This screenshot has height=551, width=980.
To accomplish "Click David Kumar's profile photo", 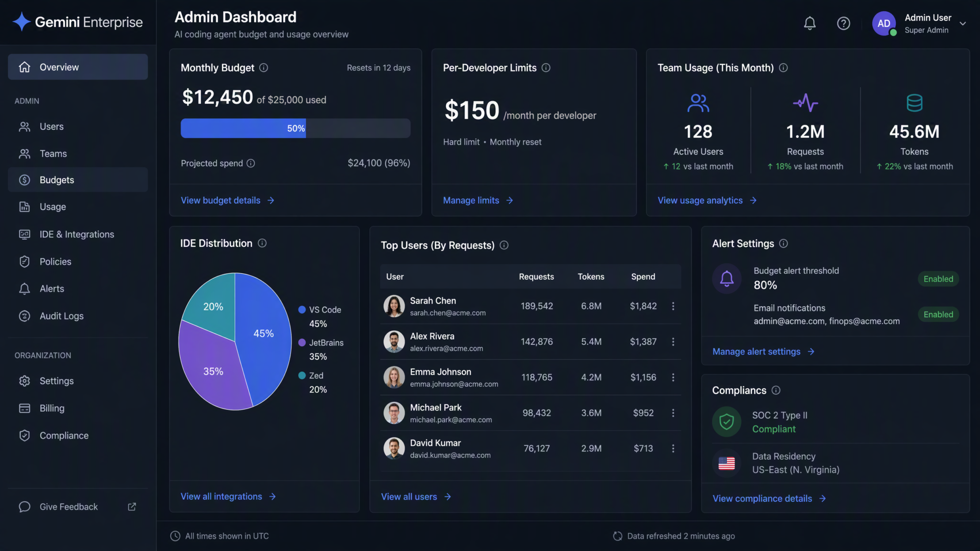I will pyautogui.click(x=394, y=448).
